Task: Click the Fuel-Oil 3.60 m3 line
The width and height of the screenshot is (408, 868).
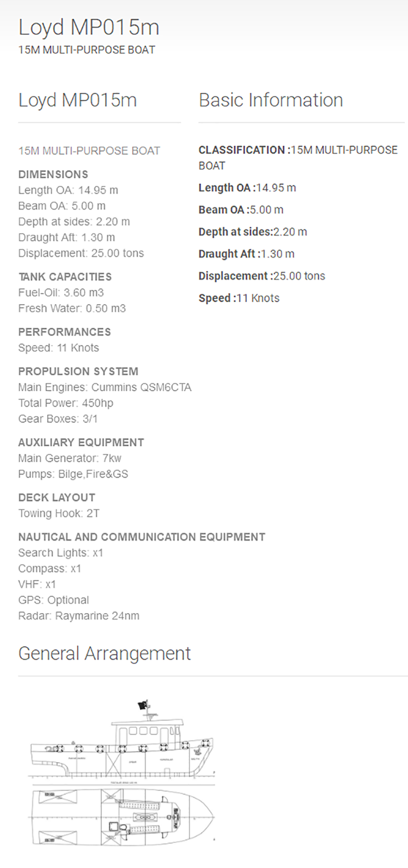Action: 61,292
